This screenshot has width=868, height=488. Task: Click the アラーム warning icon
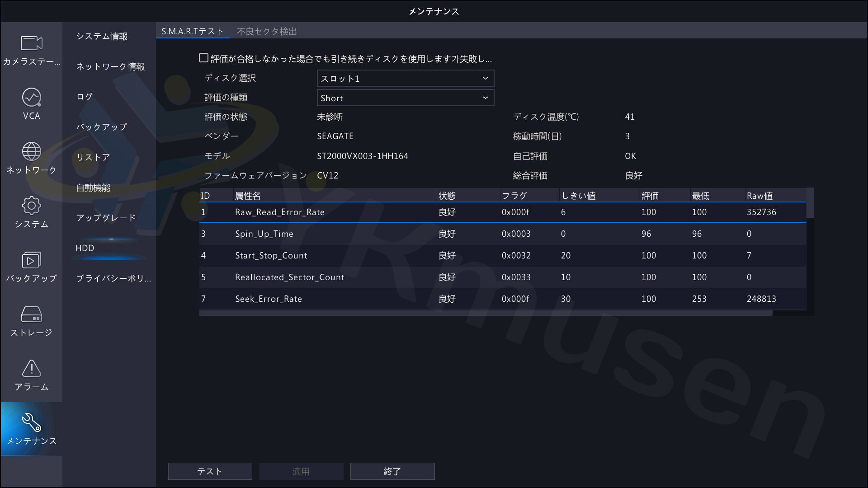pos(31,374)
